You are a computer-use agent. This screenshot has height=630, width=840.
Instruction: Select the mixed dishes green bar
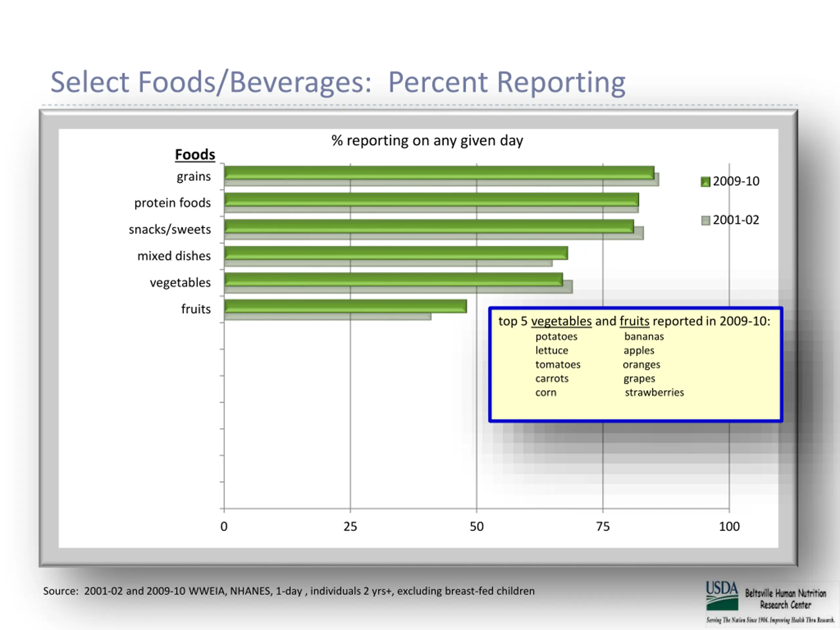pos(396,253)
